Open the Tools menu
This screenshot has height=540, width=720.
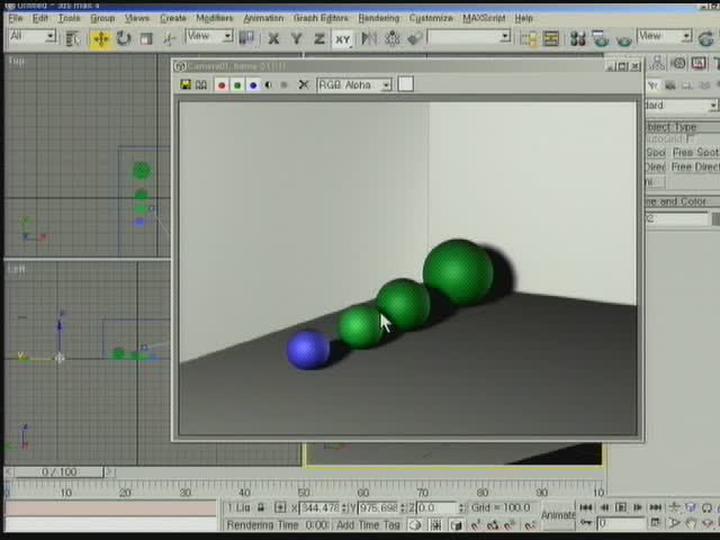point(69,18)
